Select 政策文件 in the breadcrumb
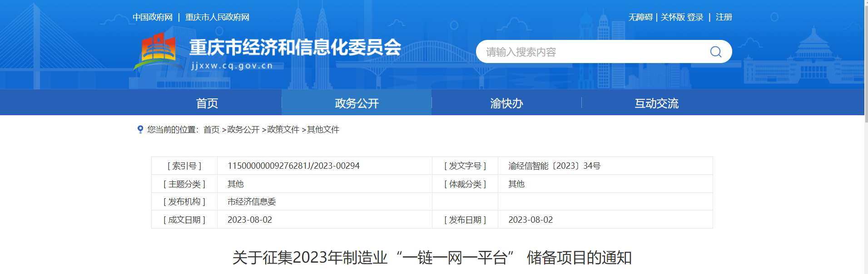This screenshot has height=274, width=868. [283, 130]
